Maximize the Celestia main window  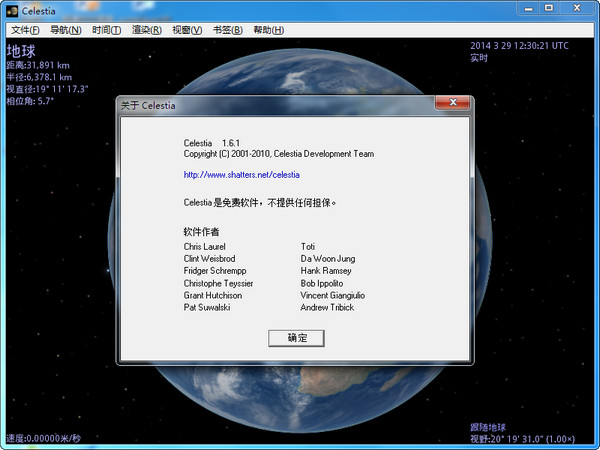pyautogui.click(x=549, y=8)
